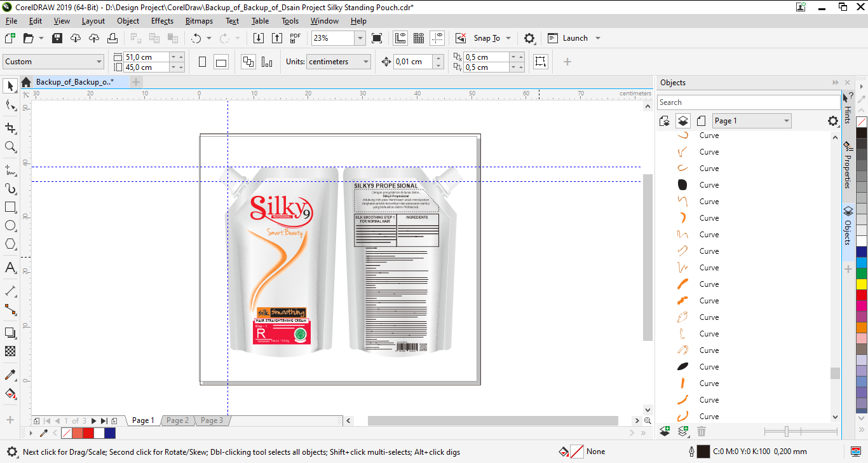
Task: Open the Effects menu
Action: pyautogui.click(x=162, y=21)
